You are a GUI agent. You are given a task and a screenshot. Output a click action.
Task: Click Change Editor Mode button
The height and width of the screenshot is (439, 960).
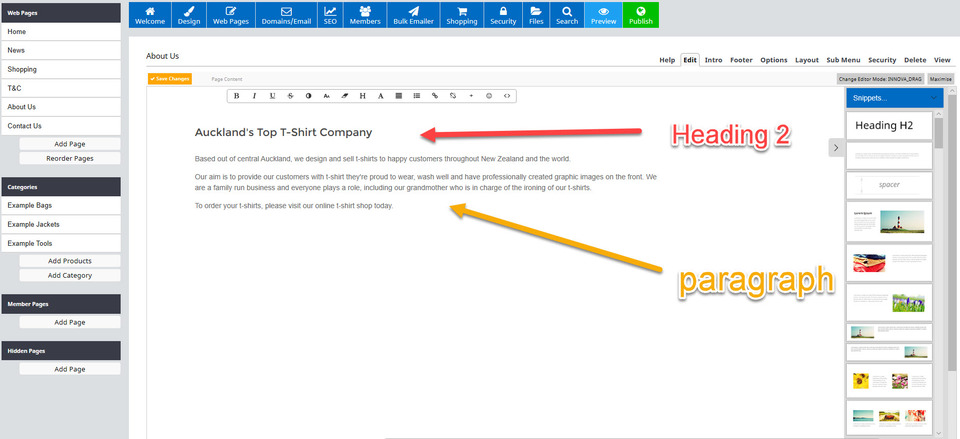(880, 78)
